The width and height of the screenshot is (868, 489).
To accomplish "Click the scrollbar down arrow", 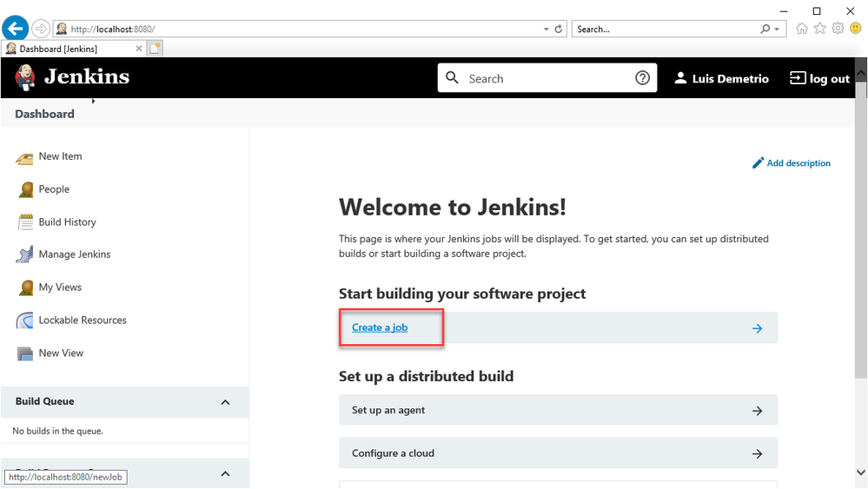I will 861,472.
